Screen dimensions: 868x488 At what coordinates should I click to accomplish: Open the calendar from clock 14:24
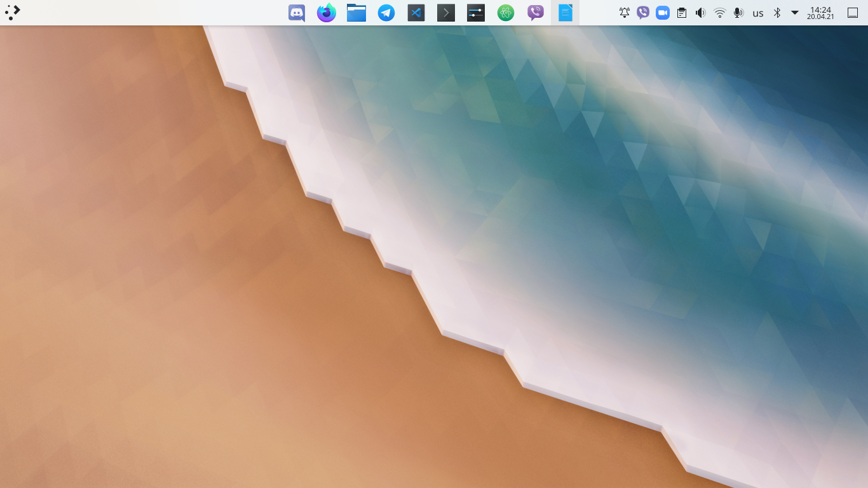point(820,13)
